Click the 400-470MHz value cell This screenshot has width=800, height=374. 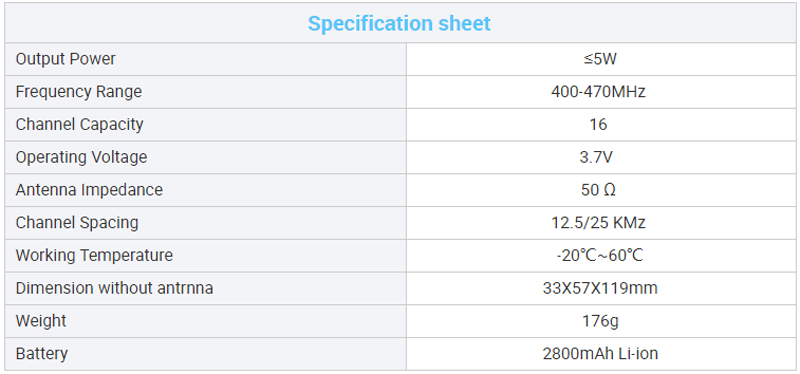(602, 92)
